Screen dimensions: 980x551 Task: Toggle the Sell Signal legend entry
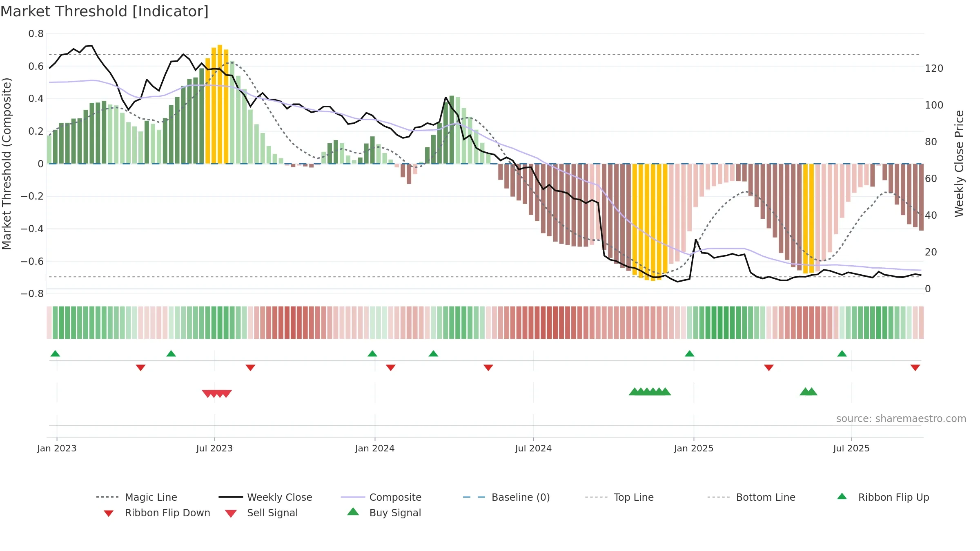pyautogui.click(x=261, y=513)
